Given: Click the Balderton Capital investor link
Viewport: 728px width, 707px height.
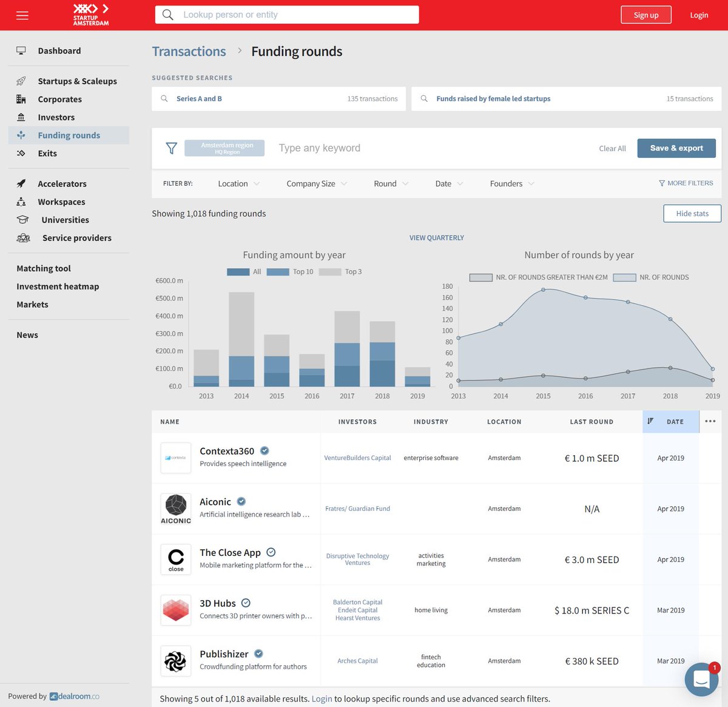Looking at the screenshot, I should pos(357,602).
